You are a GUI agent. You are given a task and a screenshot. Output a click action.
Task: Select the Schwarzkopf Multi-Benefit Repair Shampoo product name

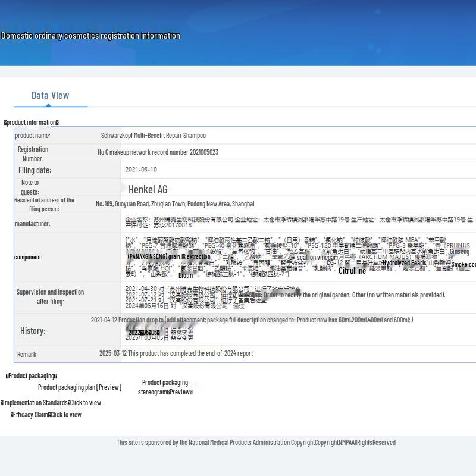(x=154, y=136)
